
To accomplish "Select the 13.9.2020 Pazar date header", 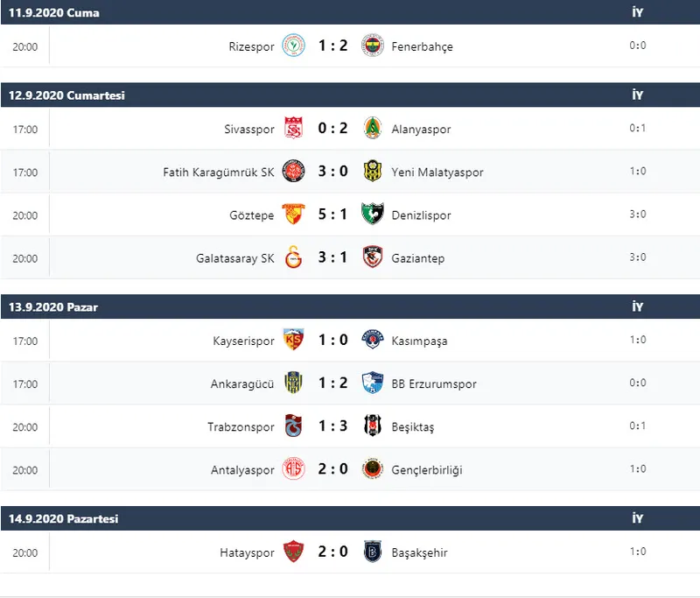I will click(53, 307).
